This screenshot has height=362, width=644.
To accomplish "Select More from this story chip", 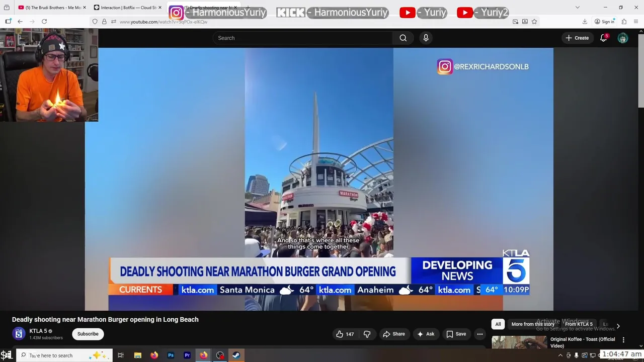I will 533,324.
